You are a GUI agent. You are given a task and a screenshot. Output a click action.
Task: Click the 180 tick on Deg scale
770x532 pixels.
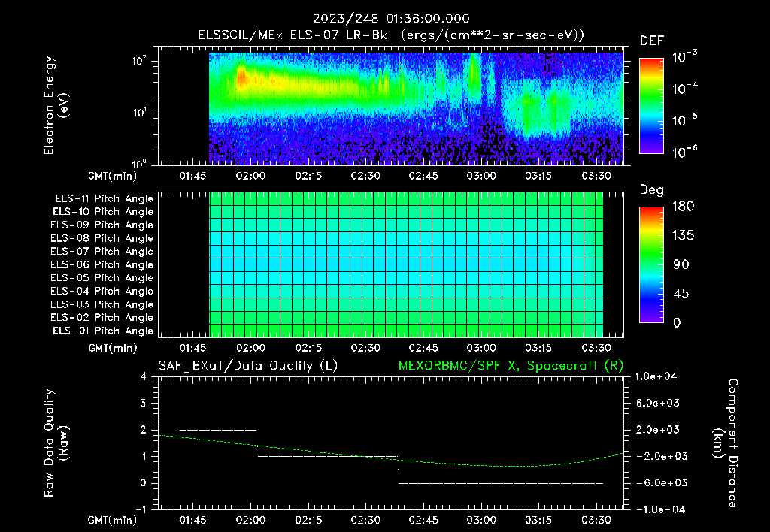(x=683, y=207)
